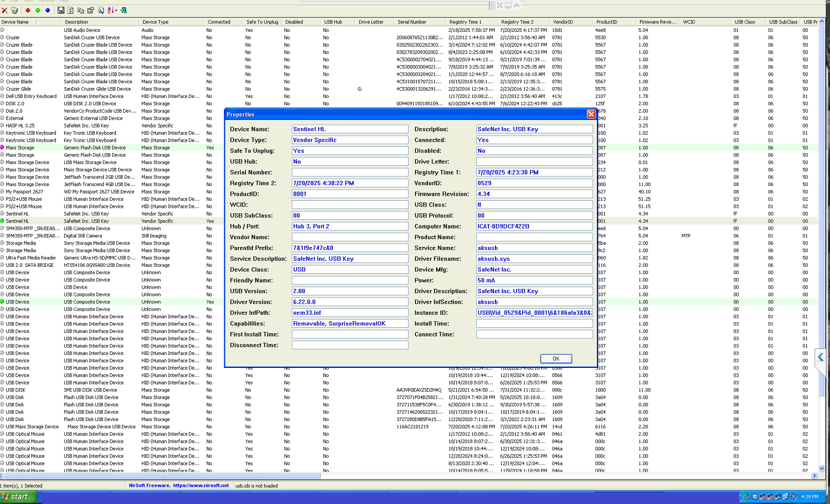Click the Windows start button
The height and width of the screenshot is (504, 830).
click(18, 497)
